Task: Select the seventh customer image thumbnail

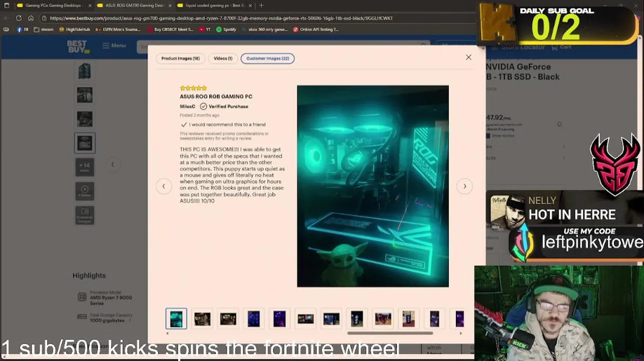Action: coord(331,318)
